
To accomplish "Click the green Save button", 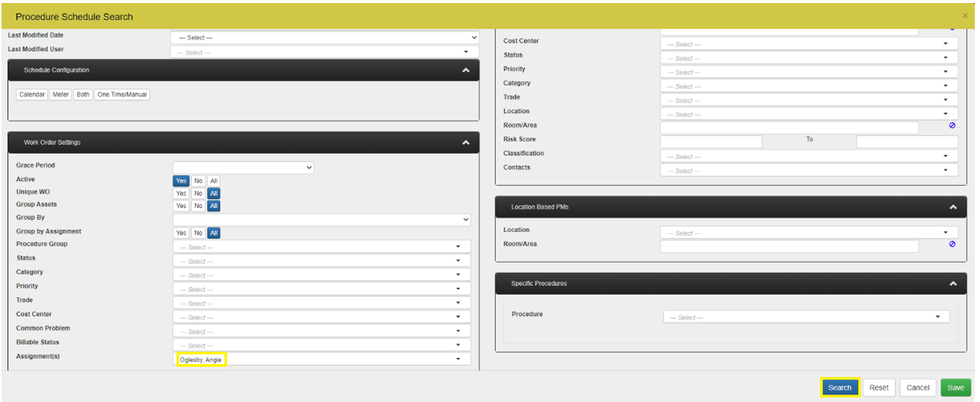I will [x=955, y=388].
